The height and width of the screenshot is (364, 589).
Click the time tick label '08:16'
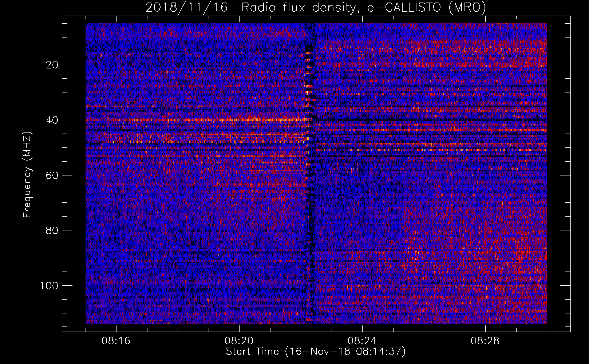coord(116,341)
